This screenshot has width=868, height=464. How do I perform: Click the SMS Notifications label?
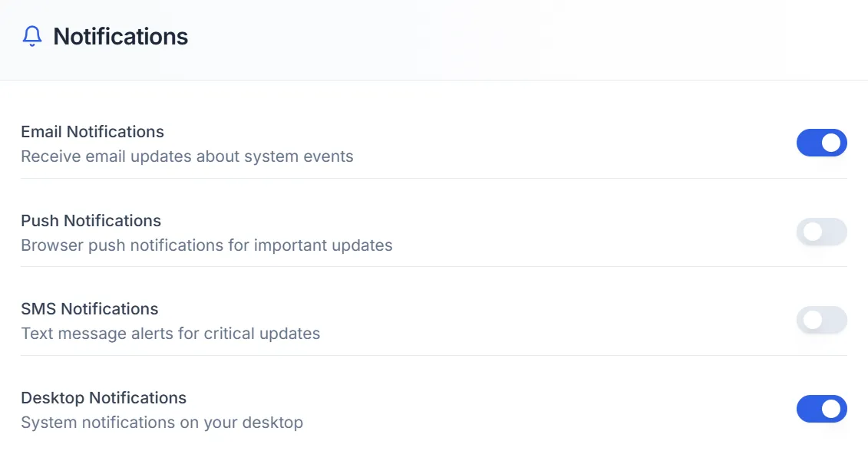click(x=90, y=308)
